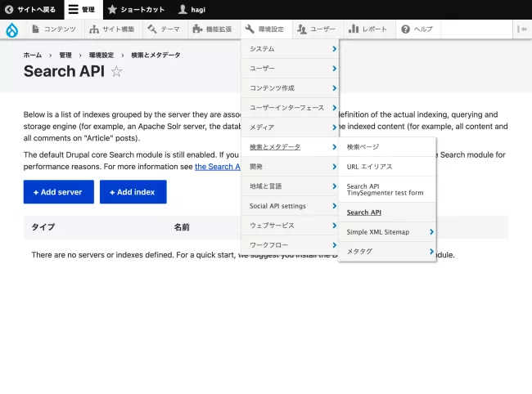Go to 管理 breadcrumb link
The width and height of the screenshot is (532, 394).
(x=65, y=56)
